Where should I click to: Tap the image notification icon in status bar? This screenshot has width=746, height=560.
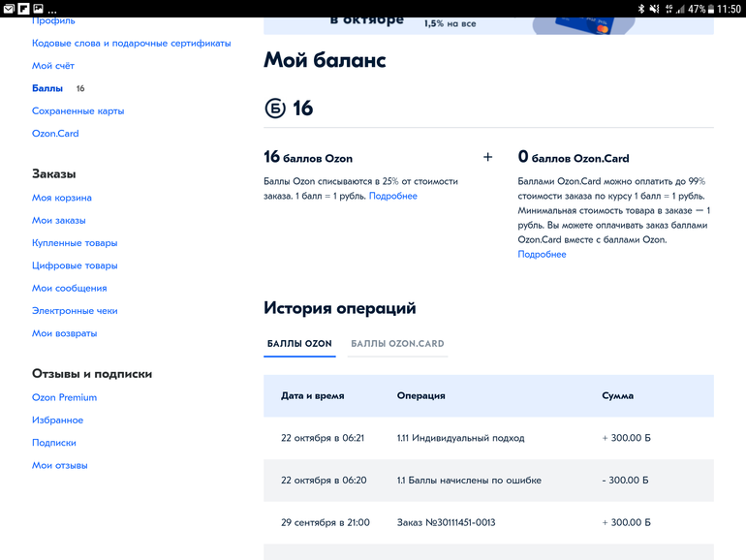(38, 9)
